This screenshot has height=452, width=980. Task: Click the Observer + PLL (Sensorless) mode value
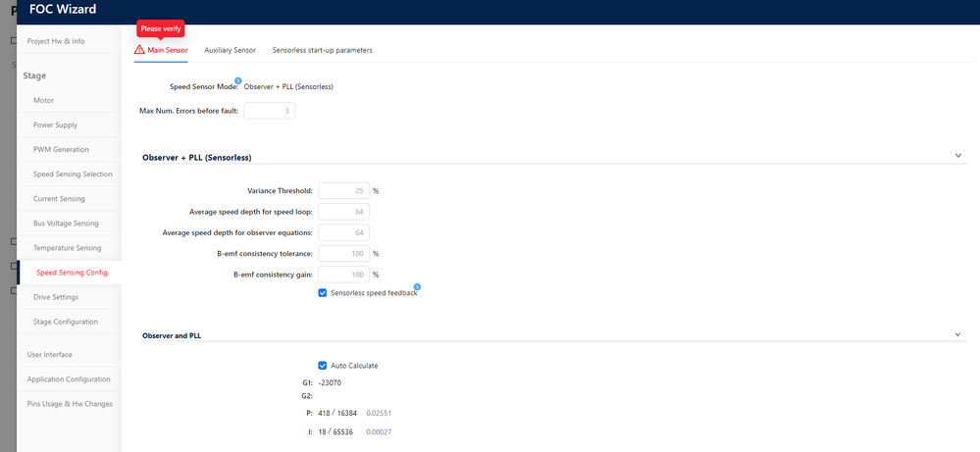pos(288,87)
